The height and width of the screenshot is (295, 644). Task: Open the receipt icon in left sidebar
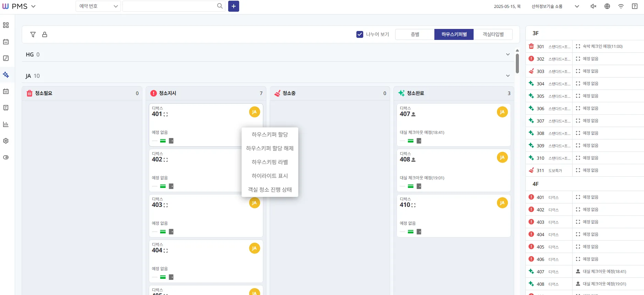pos(6,108)
